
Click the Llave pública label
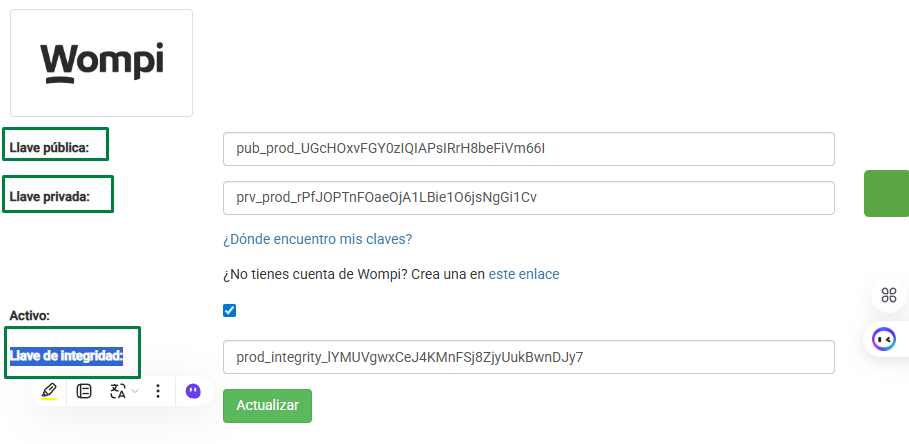pyautogui.click(x=49, y=148)
